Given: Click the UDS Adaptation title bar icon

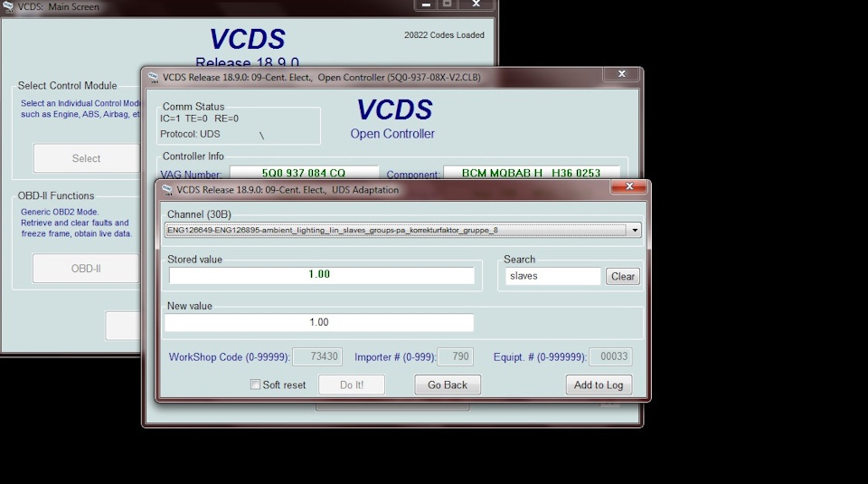Looking at the screenshot, I should pyautogui.click(x=167, y=190).
